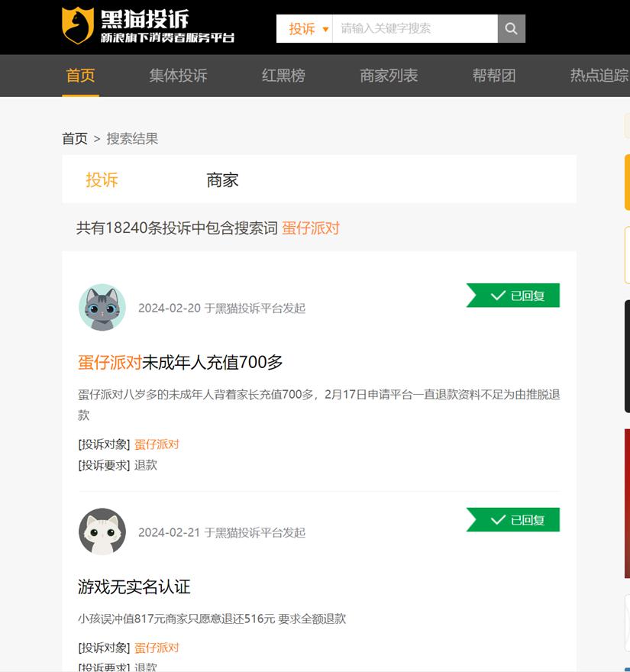The height and width of the screenshot is (672, 630).
Task: Click the 黑猫投诉 shield logo
Action: [78, 26]
